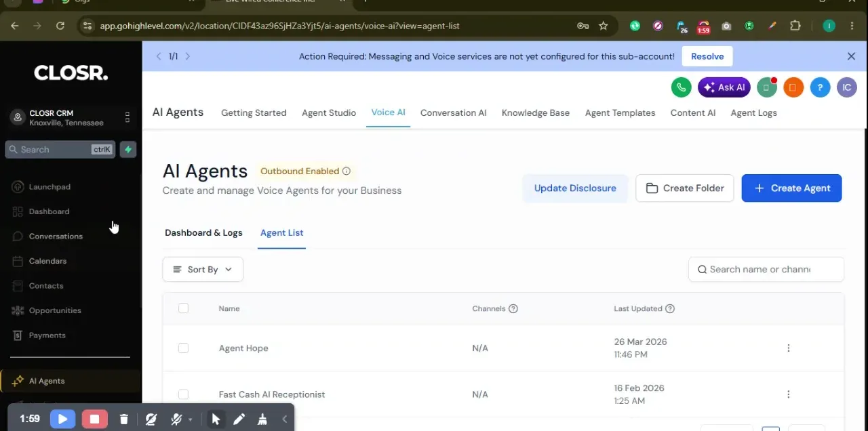Click the orange circular header icon
The width and height of the screenshot is (868, 431).
pyautogui.click(x=793, y=87)
